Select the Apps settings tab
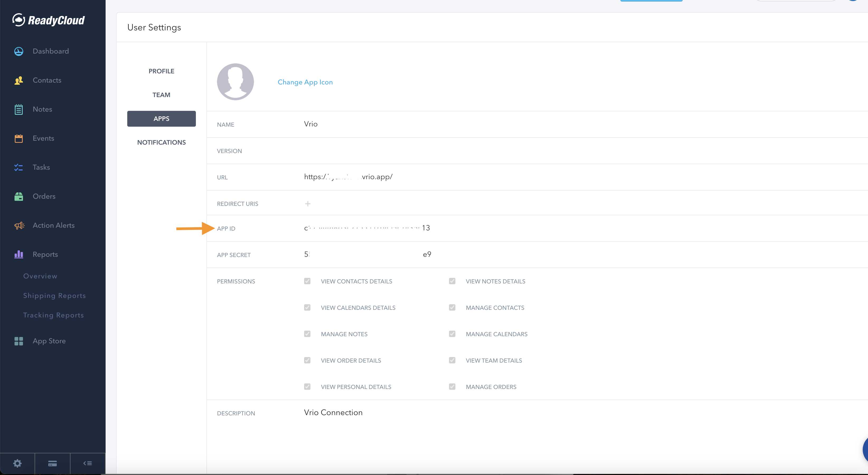 pyautogui.click(x=161, y=118)
